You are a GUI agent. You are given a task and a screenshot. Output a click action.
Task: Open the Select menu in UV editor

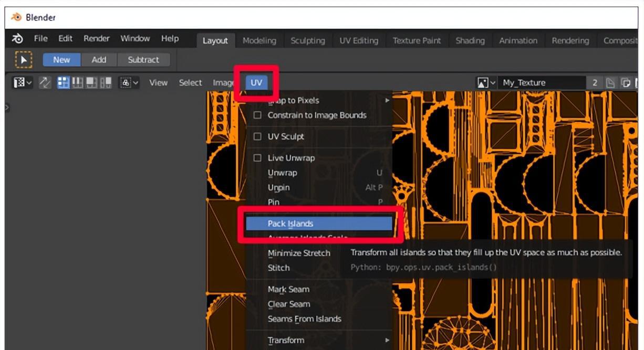[x=190, y=82]
